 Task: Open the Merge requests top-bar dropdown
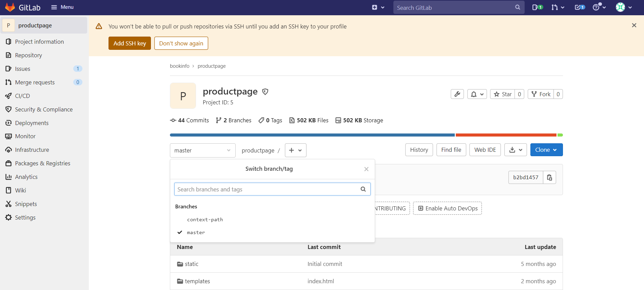(x=558, y=7)
